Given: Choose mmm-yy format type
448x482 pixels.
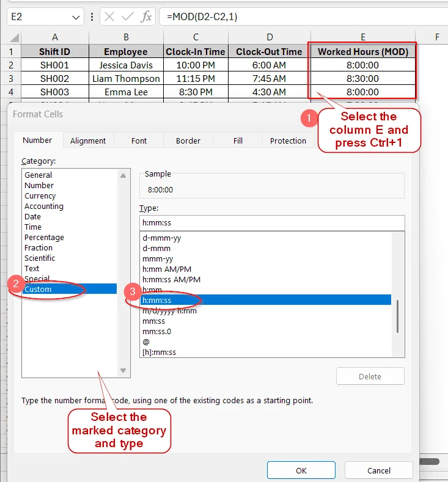Looking at the screenshot, I should tap(266, 259).
